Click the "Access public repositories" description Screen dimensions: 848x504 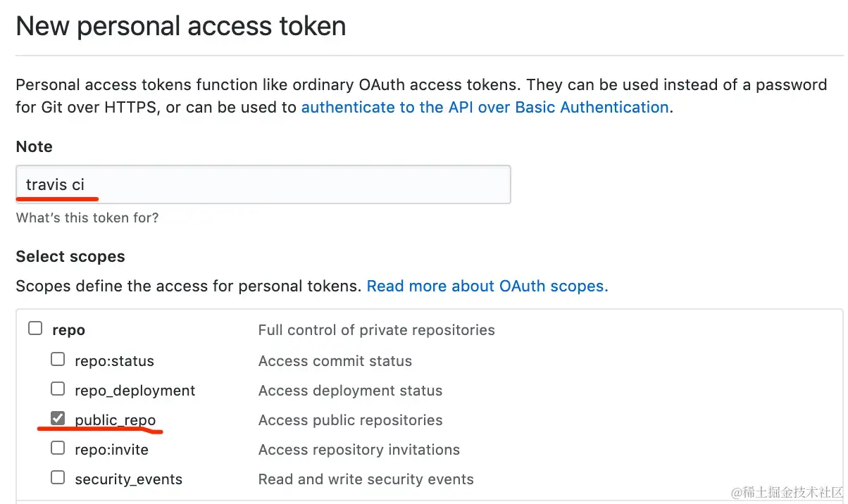(x=350, y=420)
